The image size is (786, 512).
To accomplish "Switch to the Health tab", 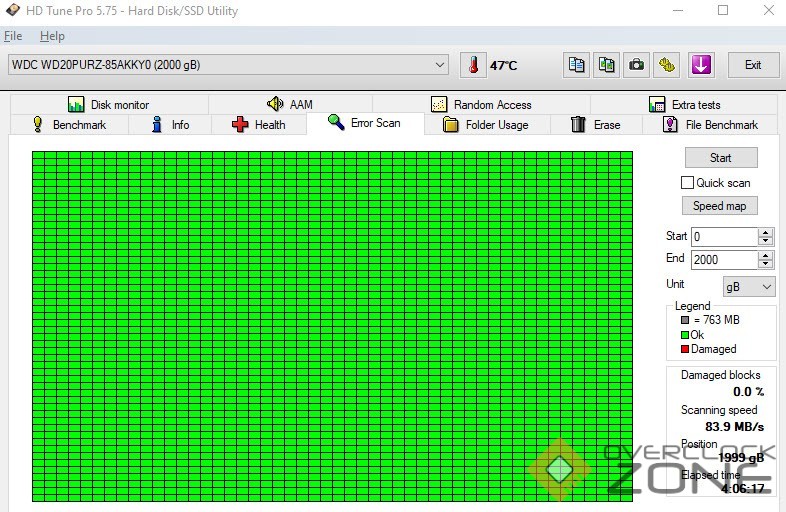I will point(259,124).
